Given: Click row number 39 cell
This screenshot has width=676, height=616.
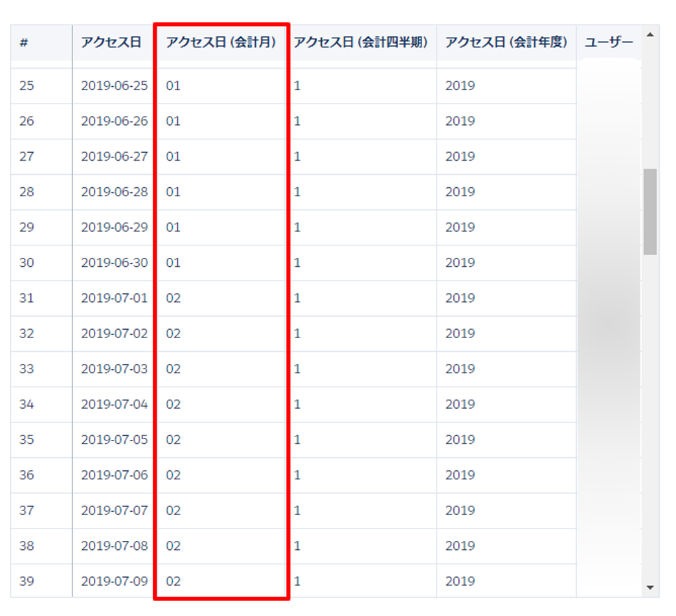Looking at the screenshot, I should [27, 581].
